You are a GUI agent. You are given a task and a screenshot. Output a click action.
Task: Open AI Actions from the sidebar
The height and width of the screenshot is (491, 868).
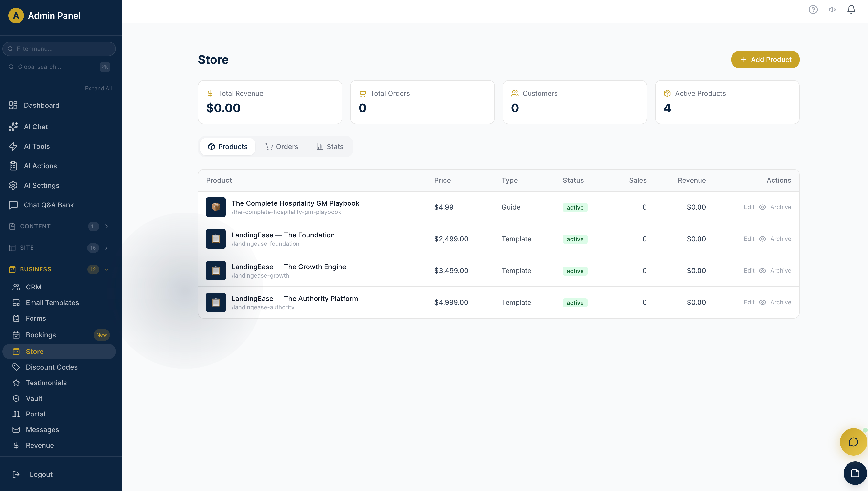(x=40, y=166)
